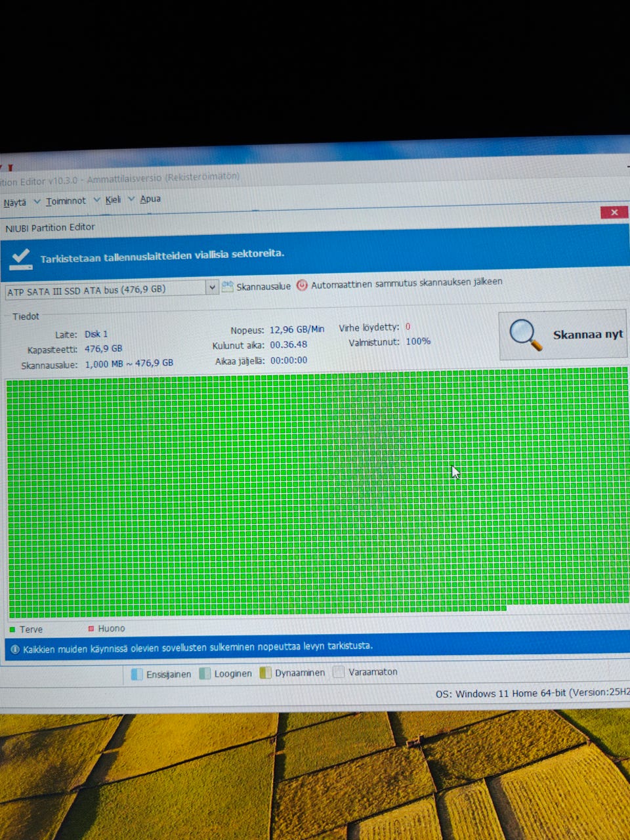
Task: Click the Varaamaton legend box
Action: tap(339, 671)
